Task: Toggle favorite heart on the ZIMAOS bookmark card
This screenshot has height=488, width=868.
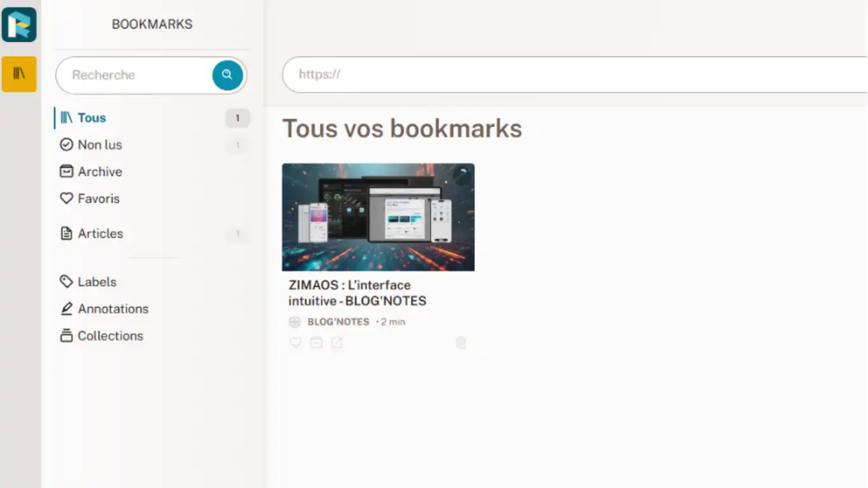Action: pos(295,343)
